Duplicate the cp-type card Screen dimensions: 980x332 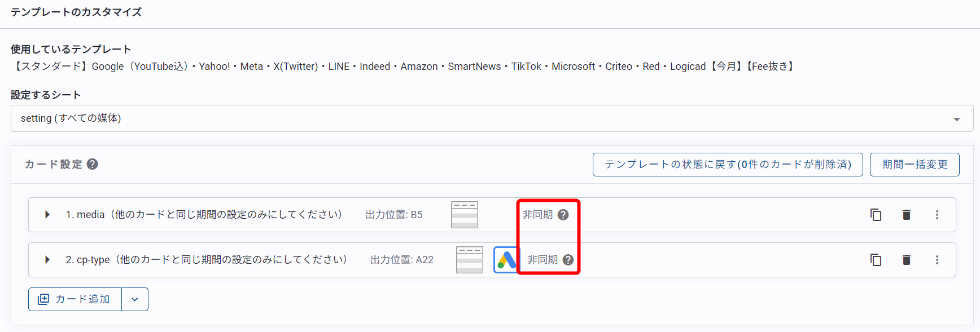[x=876, y=260]
